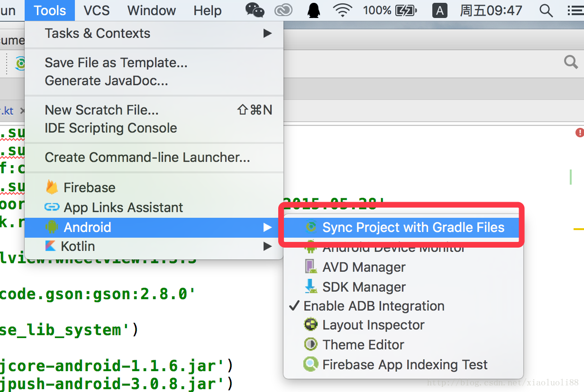Click the QQ penguin icon in menu bar

coord(314,10)
